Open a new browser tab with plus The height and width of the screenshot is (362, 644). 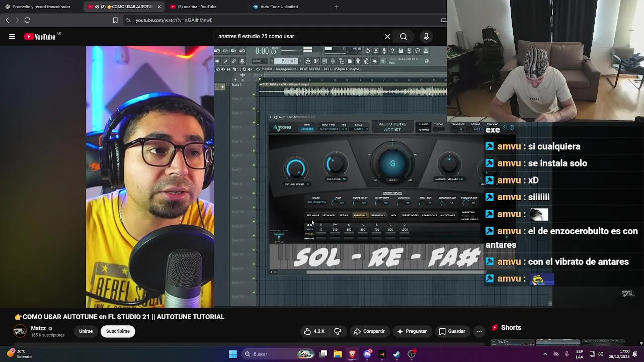(337, 7)
